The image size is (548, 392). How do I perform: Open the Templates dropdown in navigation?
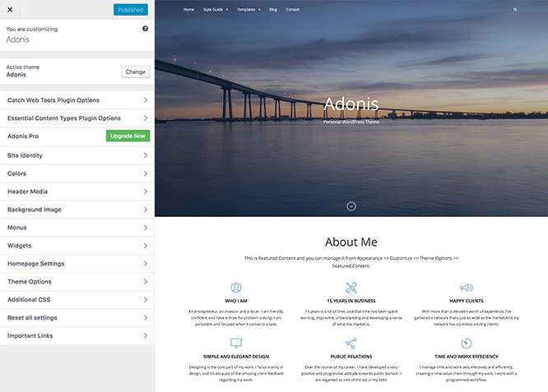(x=248, y=10)
